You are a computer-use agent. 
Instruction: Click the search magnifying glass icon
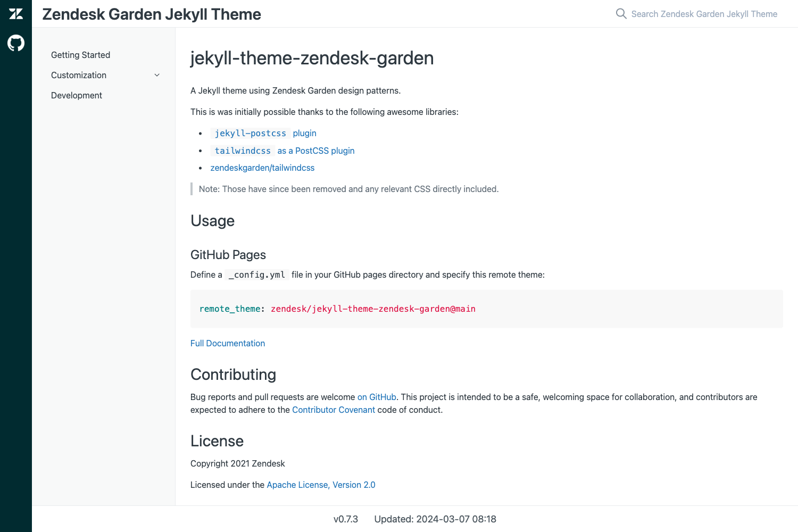pos(620,14)
